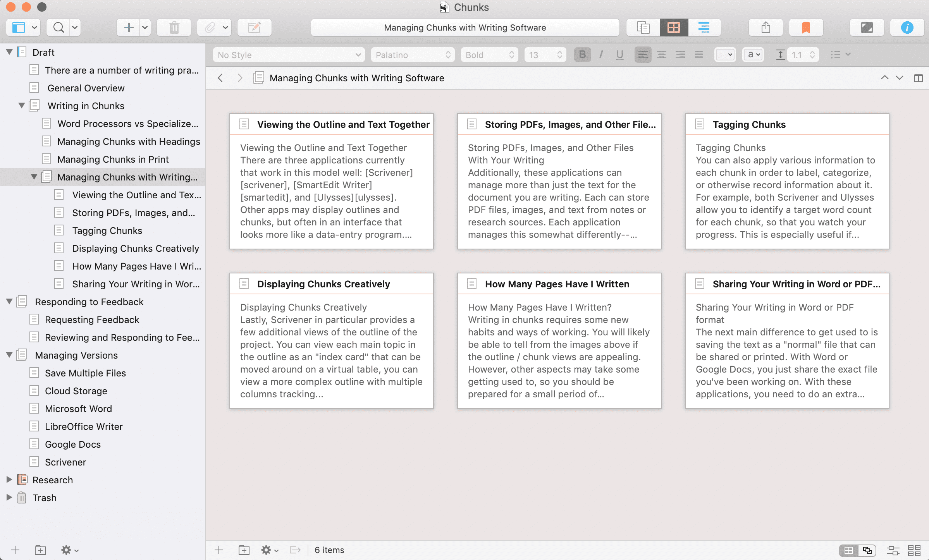Open gear menu in editor footer
The width and height of the screenshot is (929, 560).
[269, 550]
